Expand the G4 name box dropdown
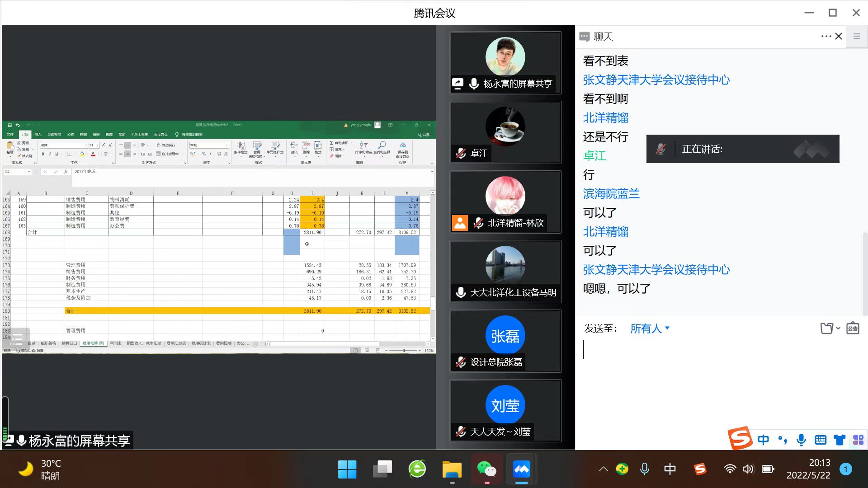 29,172
